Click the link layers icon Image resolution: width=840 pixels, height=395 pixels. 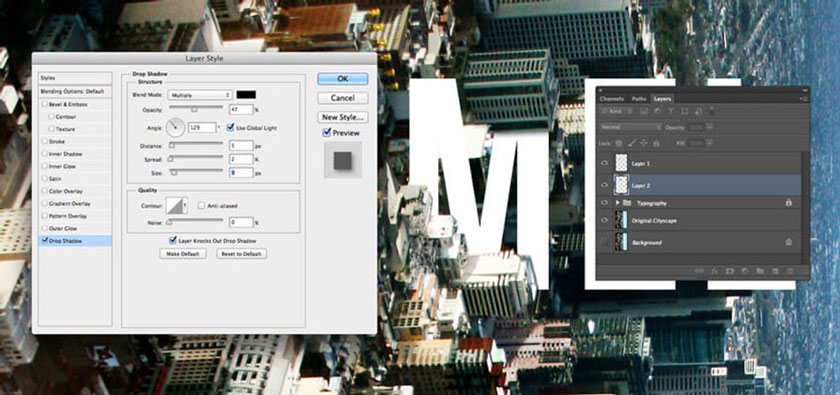click(699, 271)
